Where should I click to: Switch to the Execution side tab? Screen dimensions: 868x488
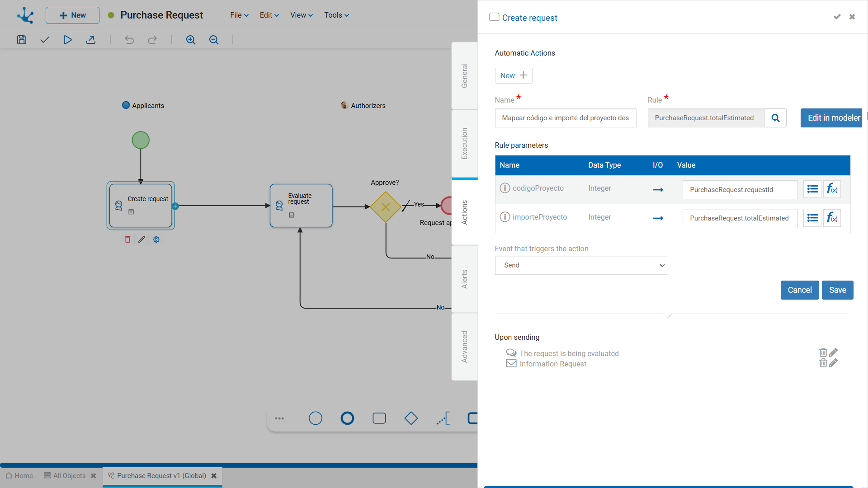click(465, 143)
